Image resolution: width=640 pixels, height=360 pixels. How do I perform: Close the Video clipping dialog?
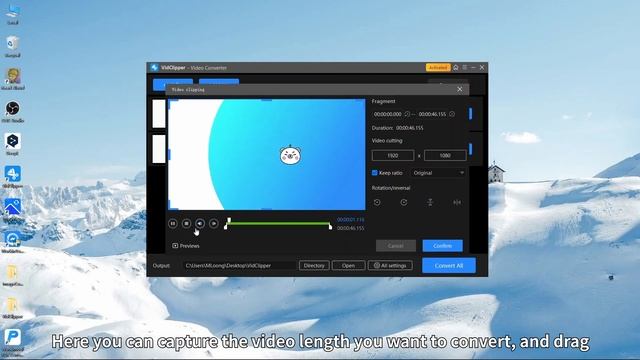pos(460,89)
